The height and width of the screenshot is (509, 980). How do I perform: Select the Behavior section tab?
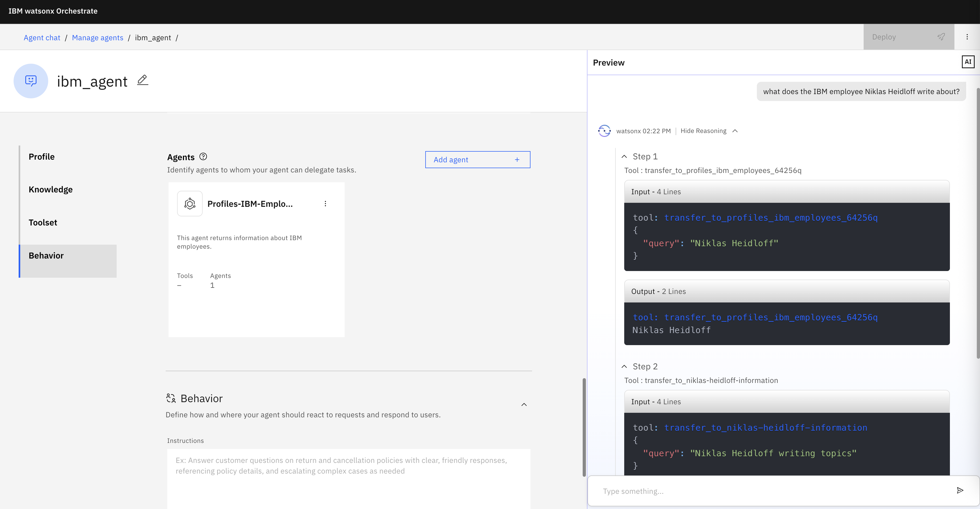tap(68, 261)
